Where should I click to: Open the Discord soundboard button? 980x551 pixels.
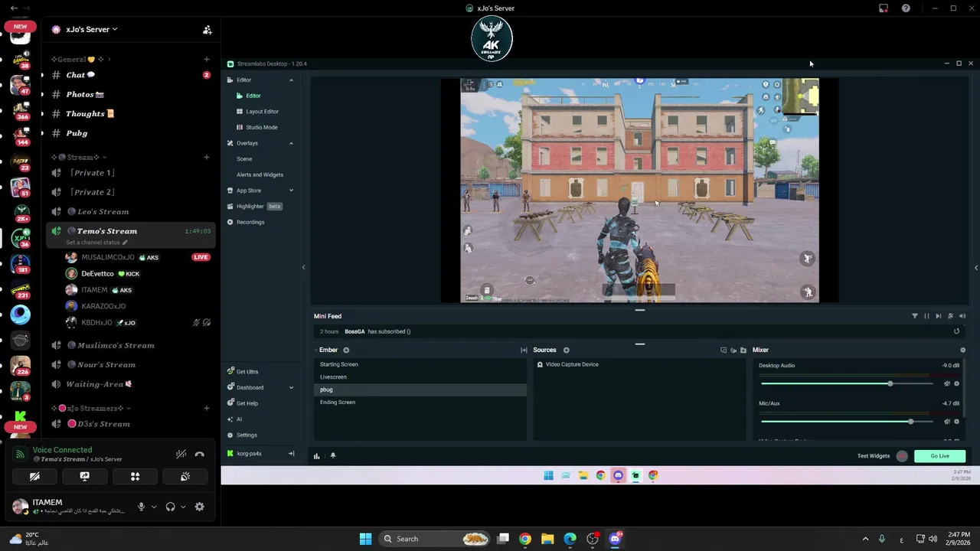point(185,476)
